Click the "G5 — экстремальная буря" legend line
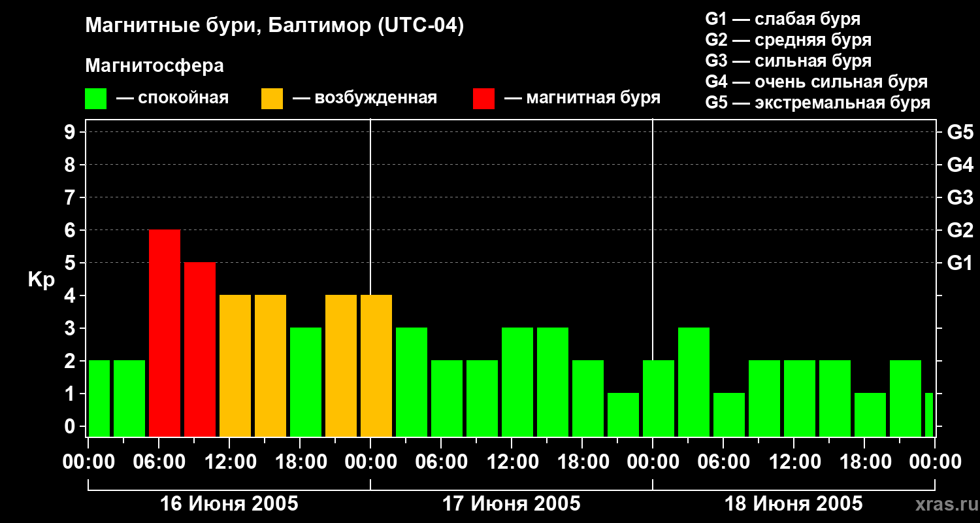The height and width of the screenshot is (523, 980). click(x=817, y=103)
